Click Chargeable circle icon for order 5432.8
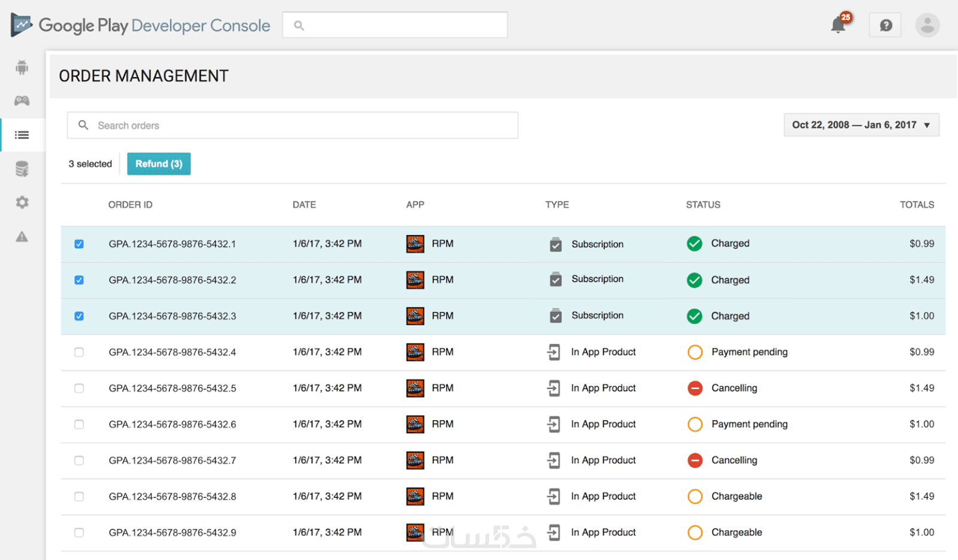Viewport: 958px width, 560px height. [x=695, y=496]
